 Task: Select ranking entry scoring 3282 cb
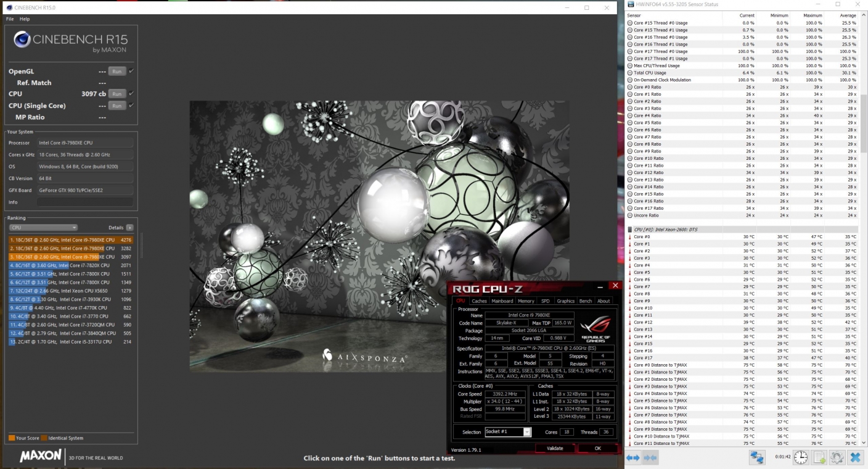(x=71, y=248)
